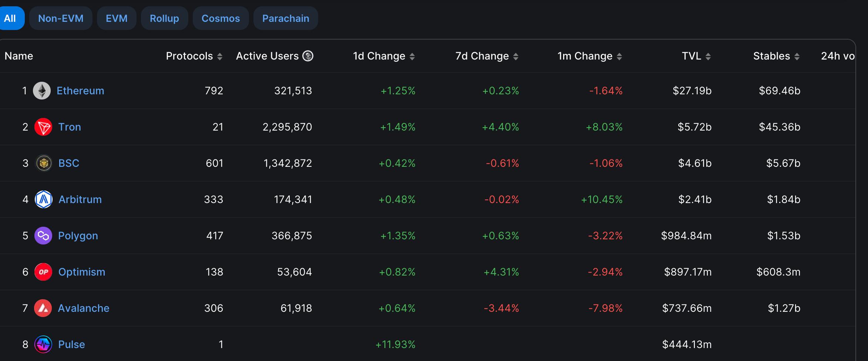The height and width of the screenshot is (361, 868).
Task: Sort table by TVL column
Action: coord(708,56)
